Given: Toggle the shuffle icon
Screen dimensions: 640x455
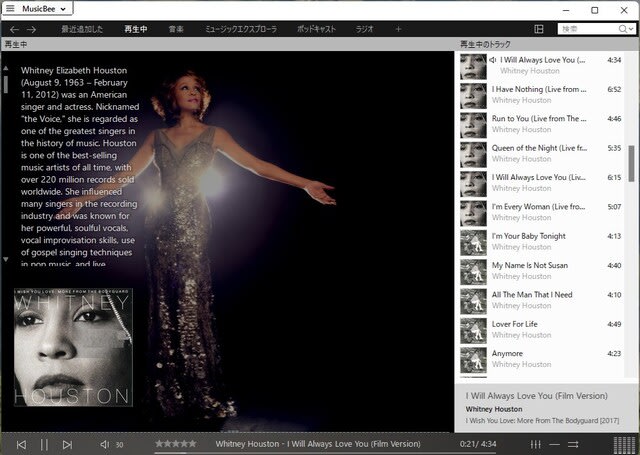Looking at the screenshot, I should [x=573, y=444].
